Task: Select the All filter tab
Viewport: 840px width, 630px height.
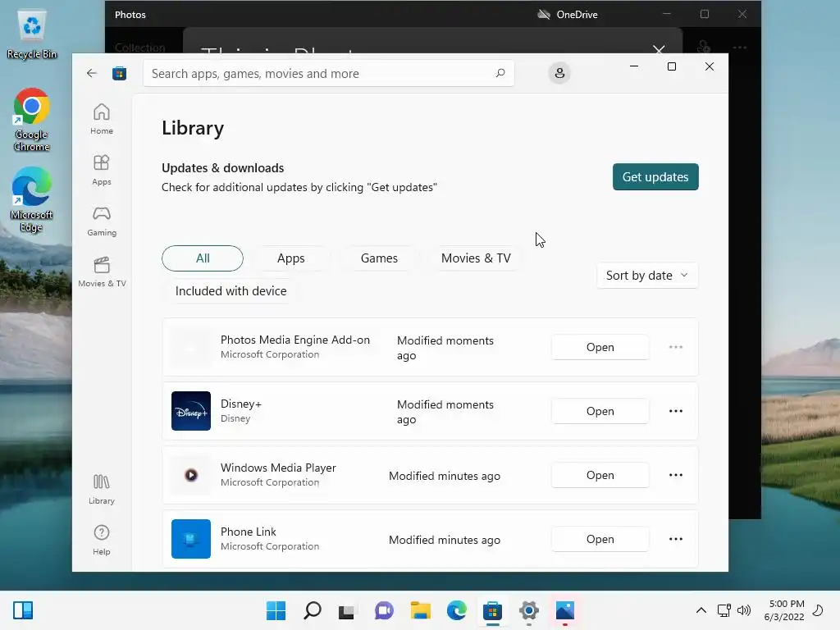Action: point(203,258)
